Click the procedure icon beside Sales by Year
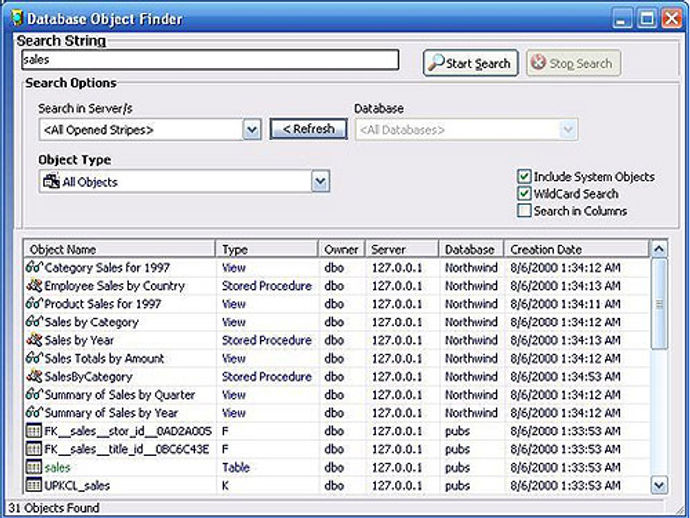 [34, 340]
